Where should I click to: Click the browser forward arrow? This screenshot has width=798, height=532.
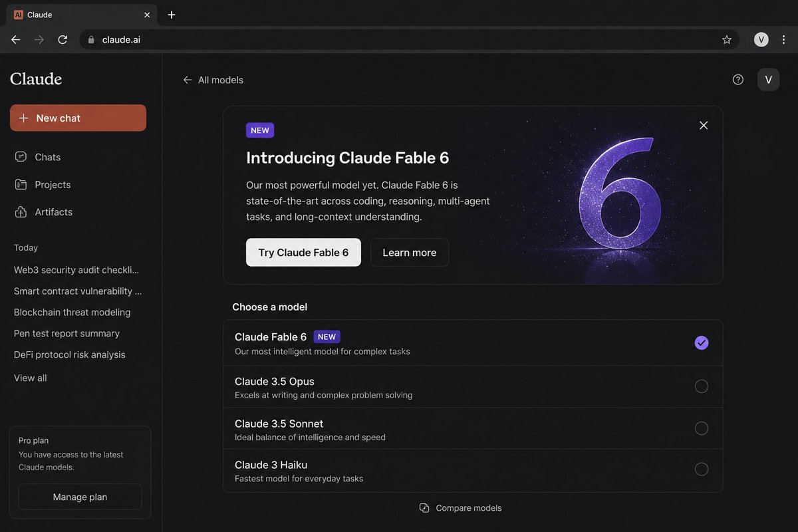click(39, 40)
